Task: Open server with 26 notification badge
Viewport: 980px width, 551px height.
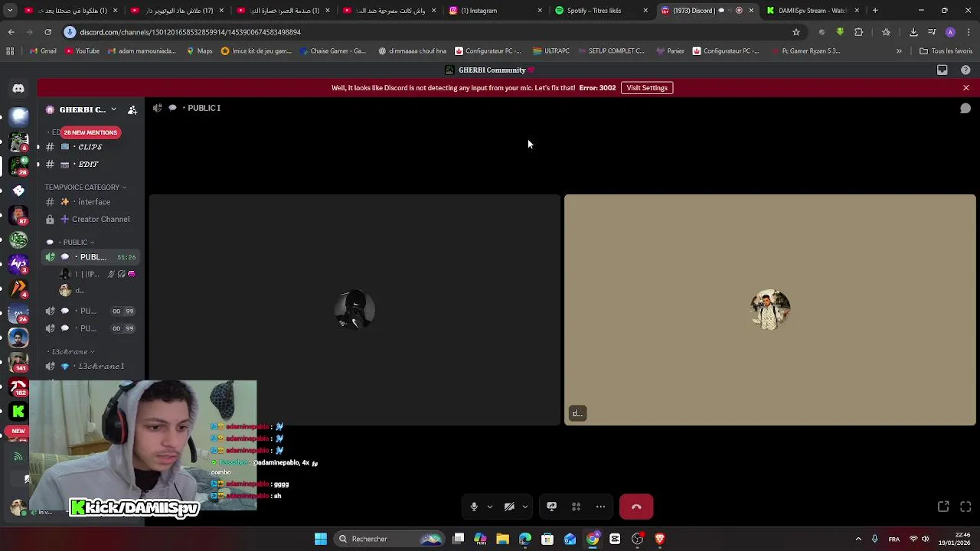Action: point(18,313)
